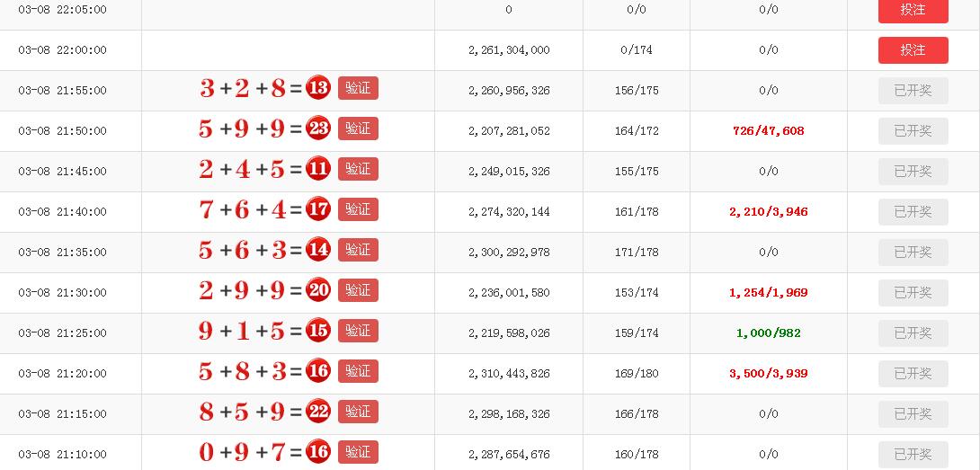This screenshot has width=980, height=470.
Task: Verify the 5+9+9=23 result
Action: 358,129
